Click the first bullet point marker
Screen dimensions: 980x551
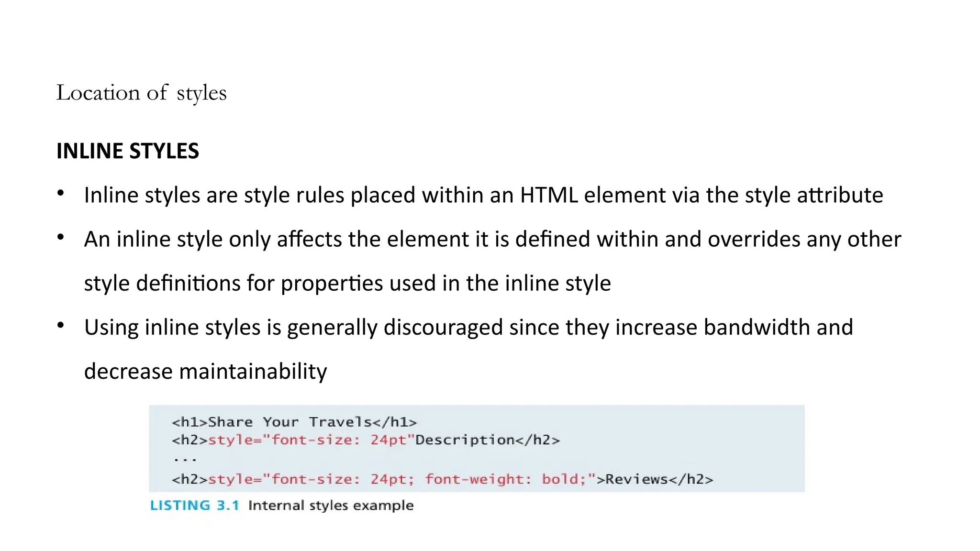60,193
